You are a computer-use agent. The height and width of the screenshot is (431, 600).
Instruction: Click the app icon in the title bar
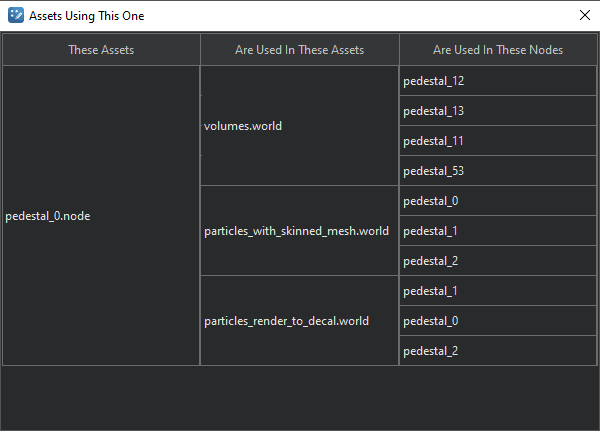pos(15,15)
